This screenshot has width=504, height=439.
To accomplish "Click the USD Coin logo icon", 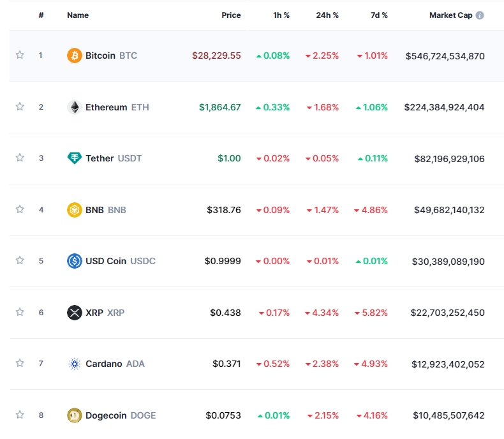I will (x=75, y=261).
